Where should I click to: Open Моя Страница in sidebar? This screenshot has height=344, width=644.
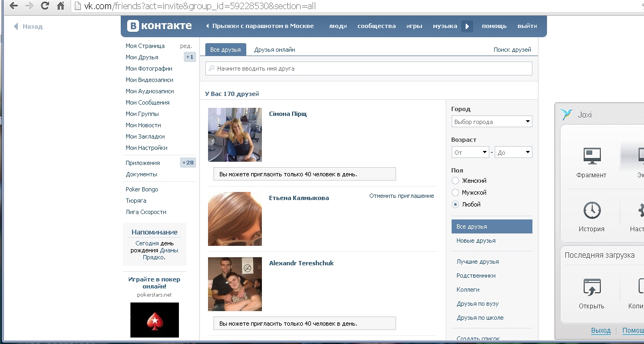tap(145, 46)
